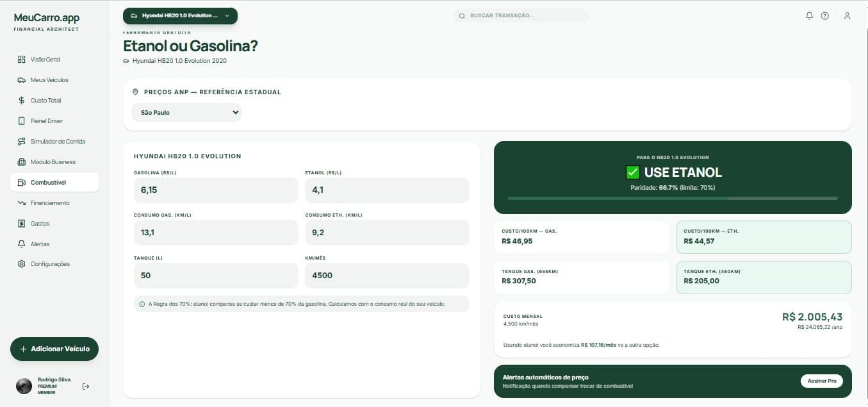Click the Combustível fuel pump icon

click(21, 183)
